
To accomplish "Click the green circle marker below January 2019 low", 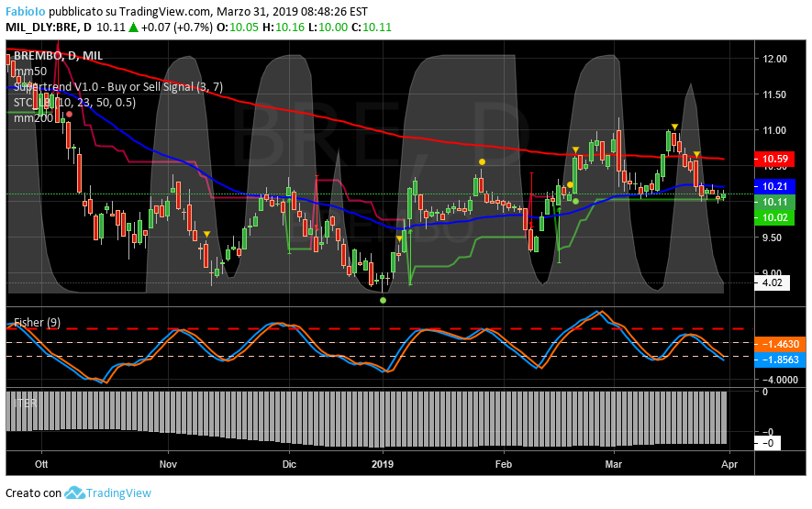I will [384, 300].
